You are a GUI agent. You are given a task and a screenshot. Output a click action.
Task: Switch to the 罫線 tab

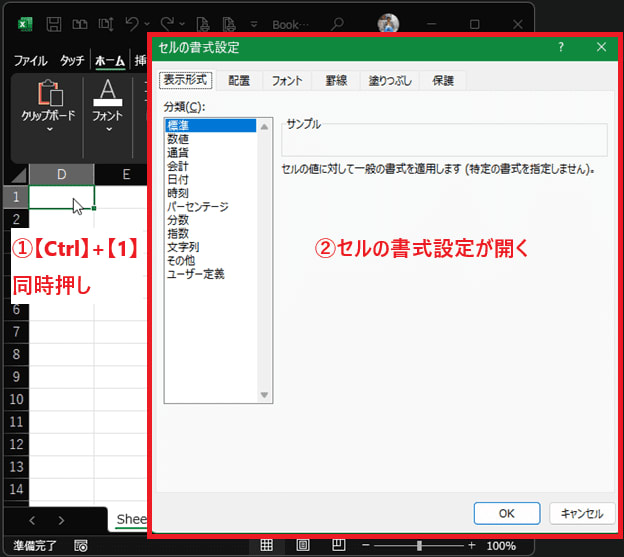click(x=337, y=81)
